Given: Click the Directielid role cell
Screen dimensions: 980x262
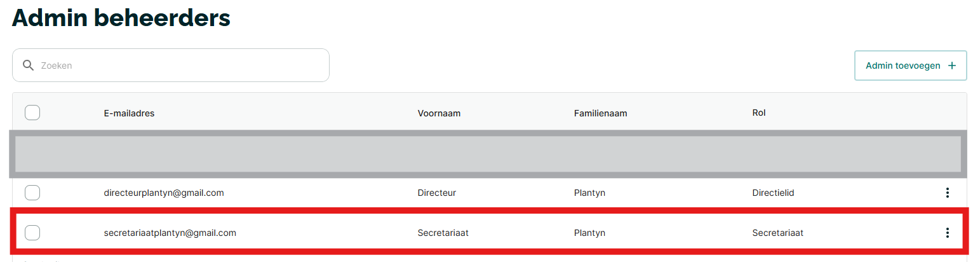Looking at the screenshot, I should [773, 193].
